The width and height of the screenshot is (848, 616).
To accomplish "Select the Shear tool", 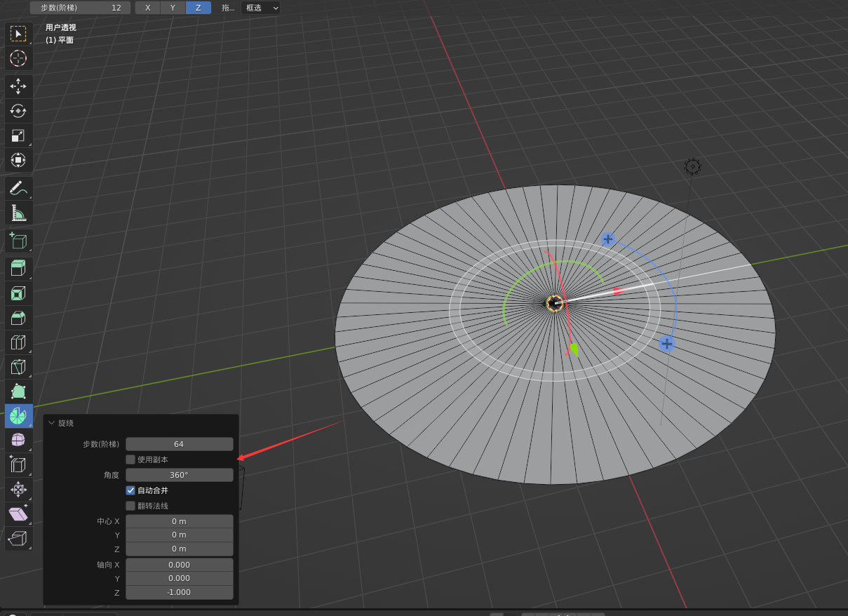I will 18,514.
